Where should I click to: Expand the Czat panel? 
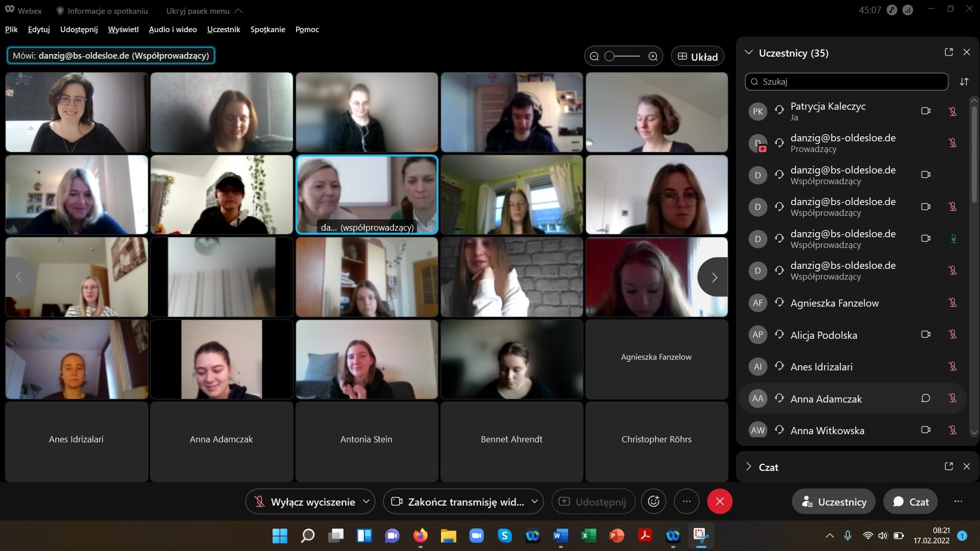[749, 467]
